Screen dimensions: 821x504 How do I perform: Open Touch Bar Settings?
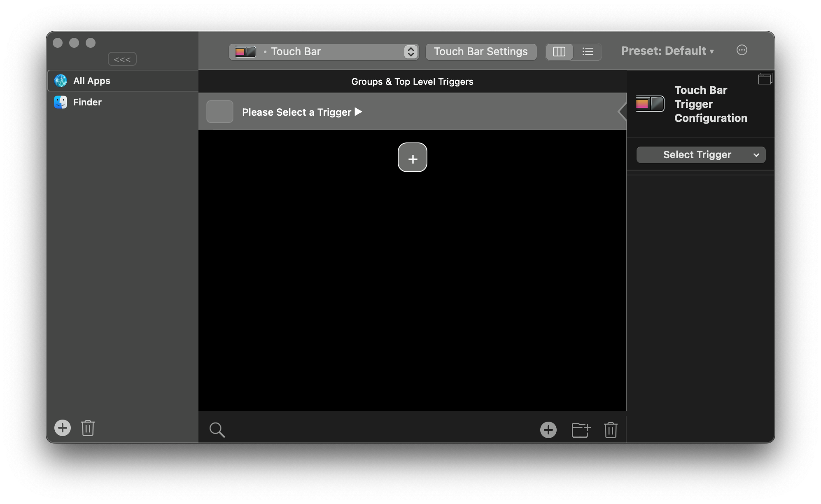481,51
